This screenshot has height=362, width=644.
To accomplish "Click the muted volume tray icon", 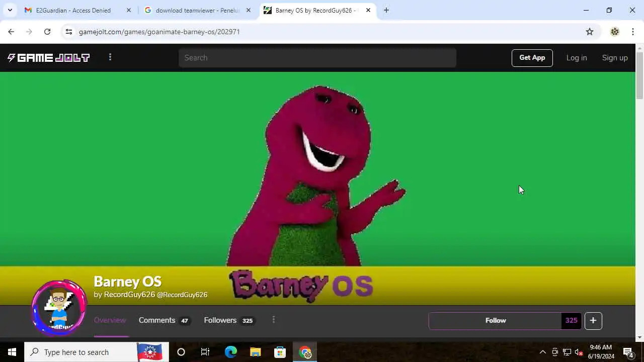I will (x=579, y=352).
